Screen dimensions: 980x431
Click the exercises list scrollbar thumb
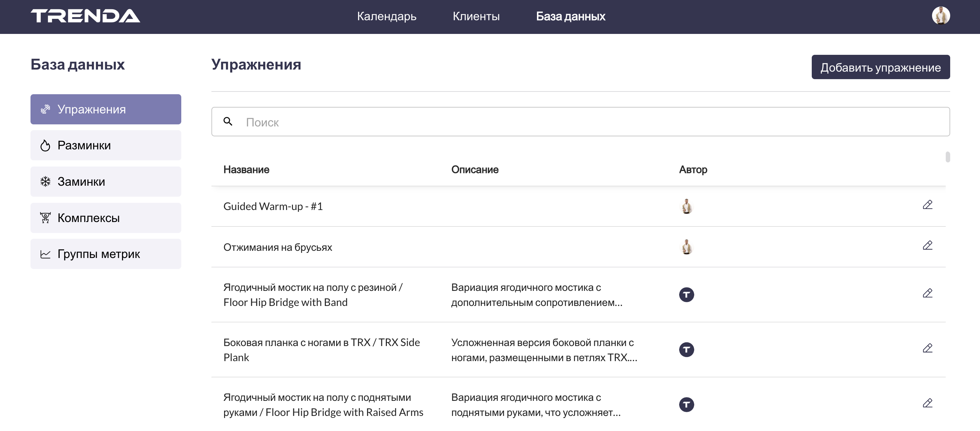click(948, 157)
